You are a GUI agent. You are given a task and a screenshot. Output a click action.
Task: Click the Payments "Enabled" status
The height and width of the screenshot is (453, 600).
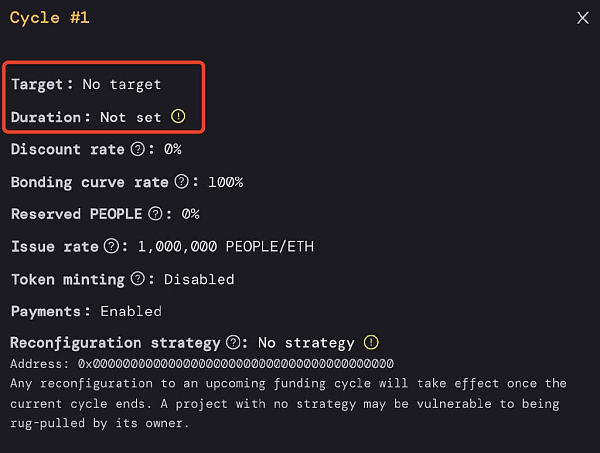pyautogui.click(x=131, y=311)
